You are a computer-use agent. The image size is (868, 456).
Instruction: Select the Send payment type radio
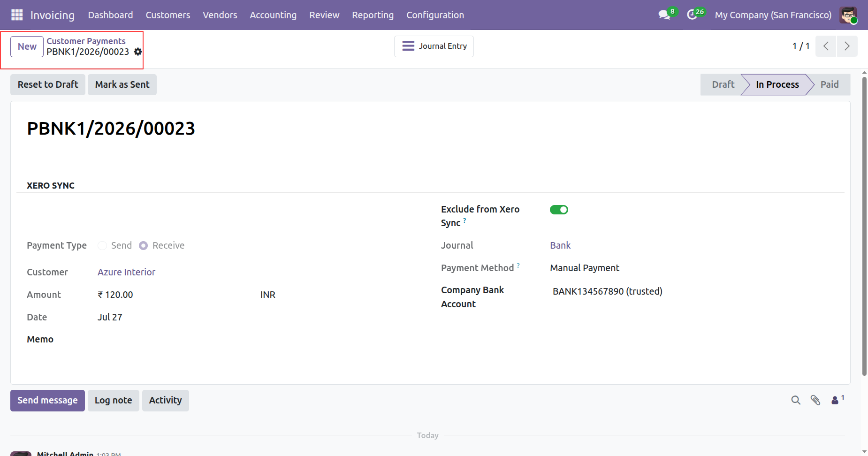[x=102, y=245]
